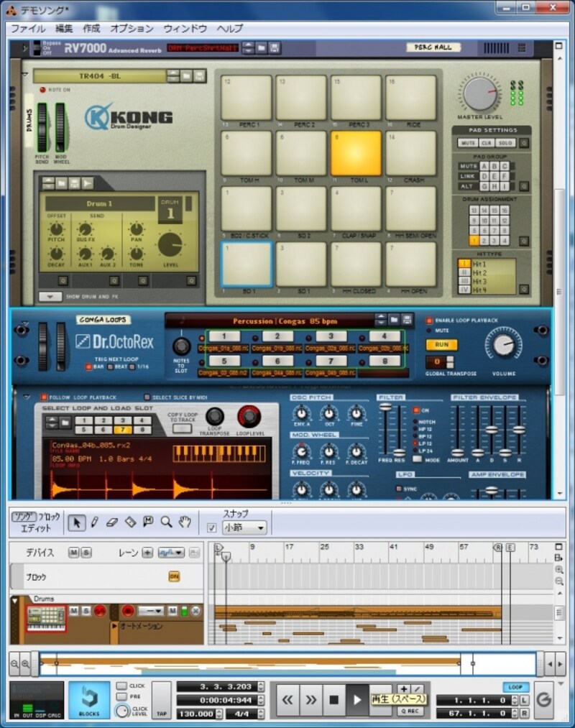Click the Copy Loop to Track button
The image size is (575, 728).
(x=183, y=428)
